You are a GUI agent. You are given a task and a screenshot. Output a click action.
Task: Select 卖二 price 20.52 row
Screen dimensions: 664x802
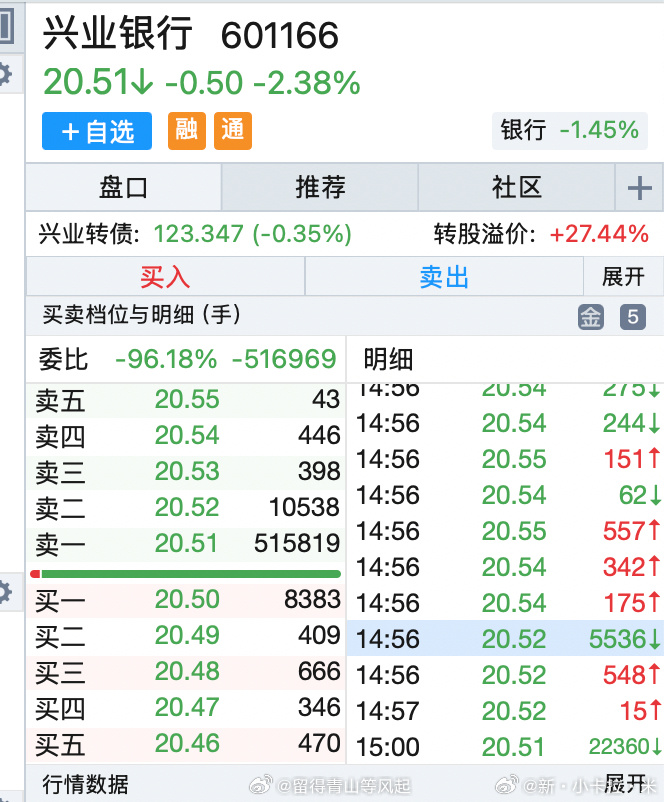tap(187, 508)
